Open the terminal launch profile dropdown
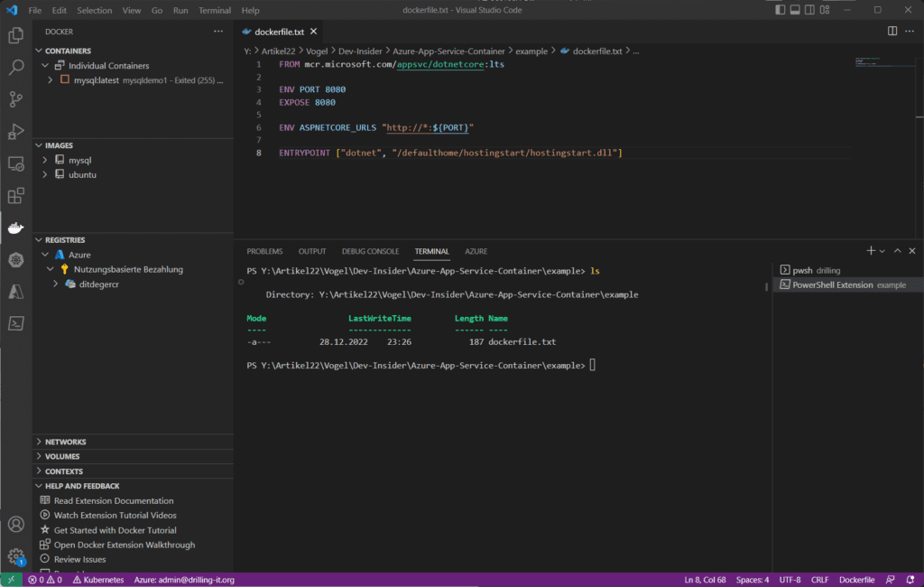 pos(882,251)
